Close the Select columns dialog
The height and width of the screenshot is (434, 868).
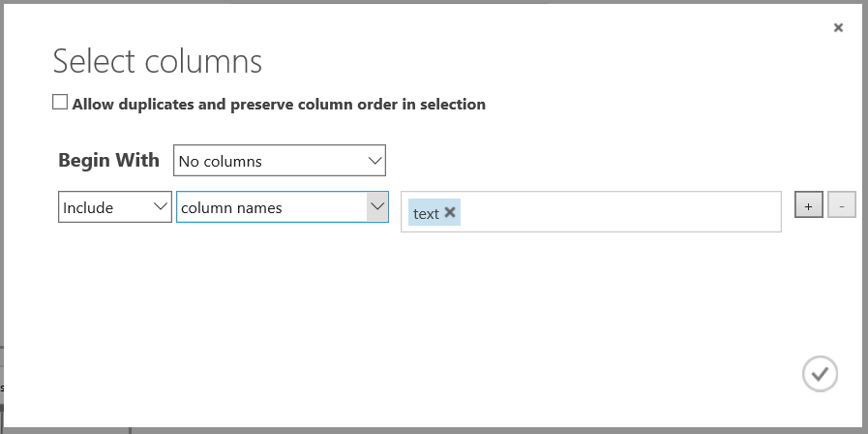click(838, 28)
